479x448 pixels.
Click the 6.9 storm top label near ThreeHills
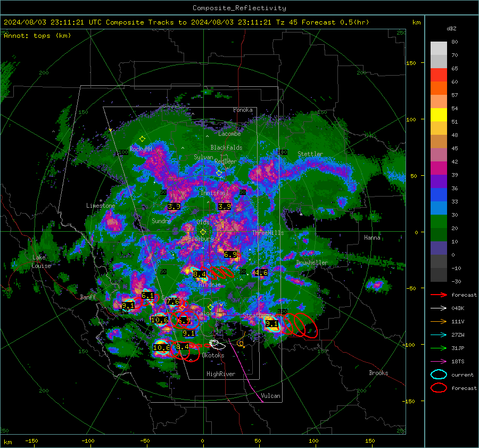coord(230,255)
